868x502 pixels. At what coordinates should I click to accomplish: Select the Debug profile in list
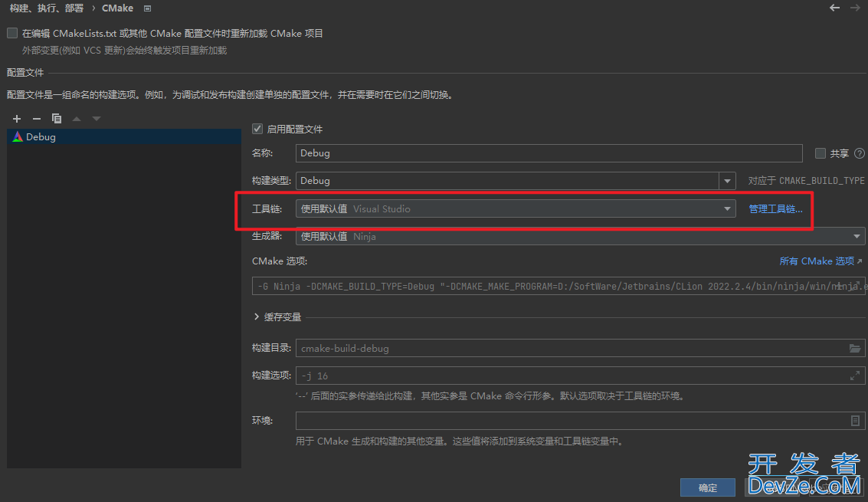point(124,137)
